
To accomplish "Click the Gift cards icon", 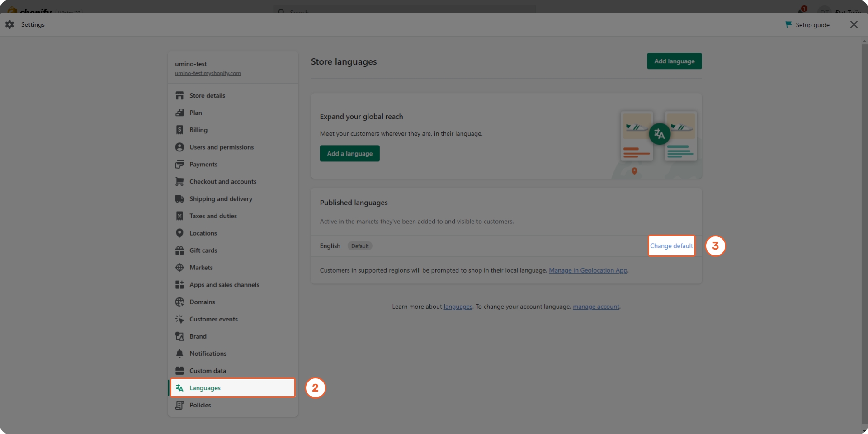I will (179, 250).
